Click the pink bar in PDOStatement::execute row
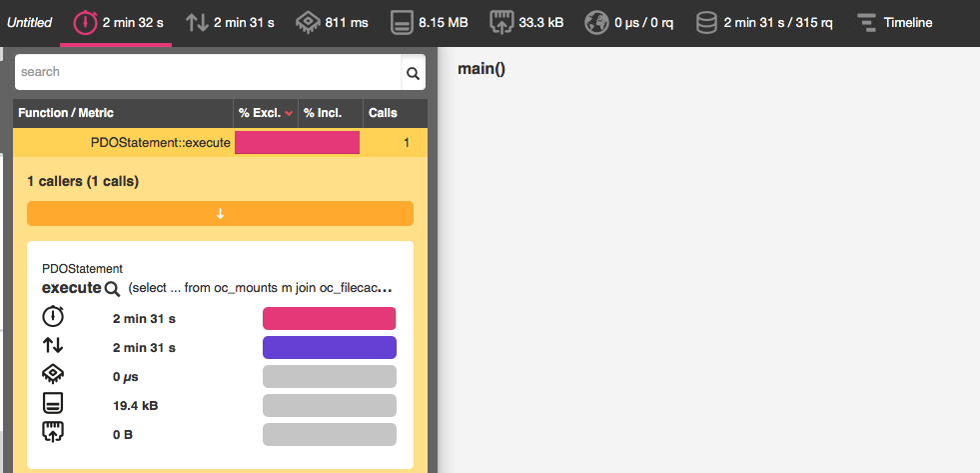 click(297, 143)
